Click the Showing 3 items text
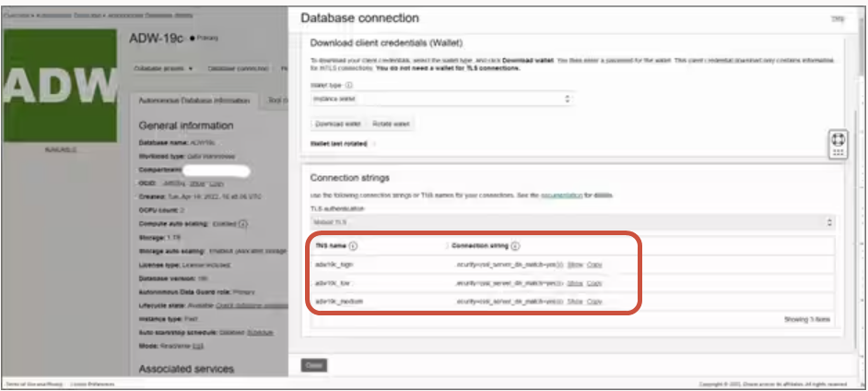 coord(806,320)
